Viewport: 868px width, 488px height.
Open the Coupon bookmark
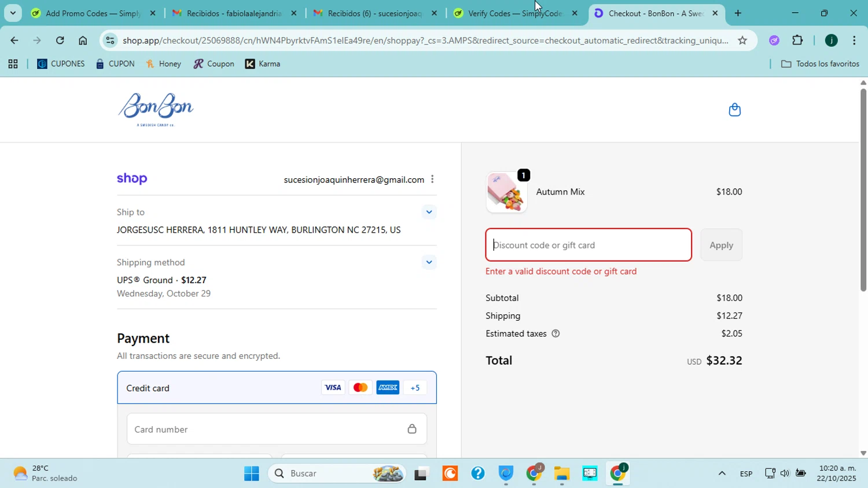(214, 64)
